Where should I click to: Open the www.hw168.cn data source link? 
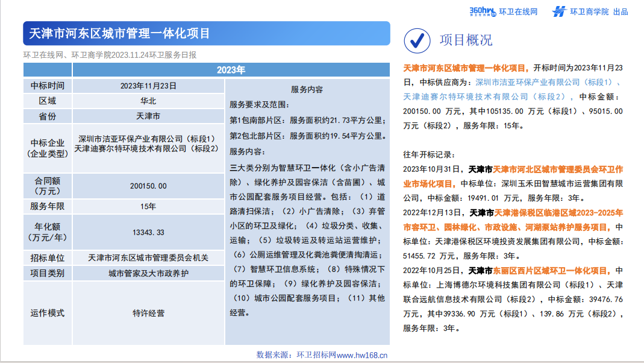click(x=362, y=355)
